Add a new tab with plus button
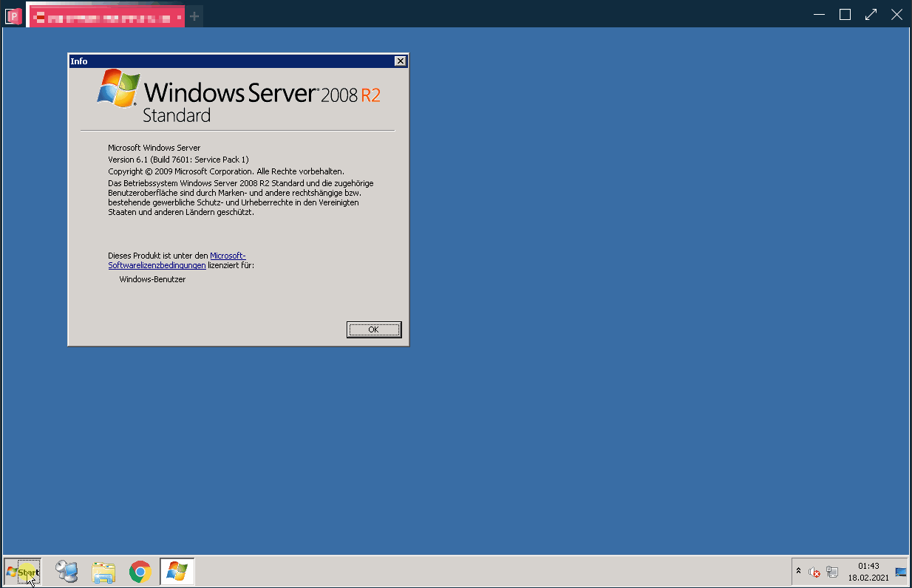The width and height of the screenshot is (912, 588). point(194,16)
